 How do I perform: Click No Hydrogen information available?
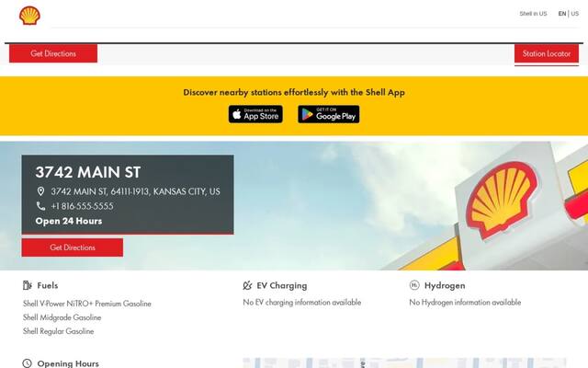[x=465, y=303]
